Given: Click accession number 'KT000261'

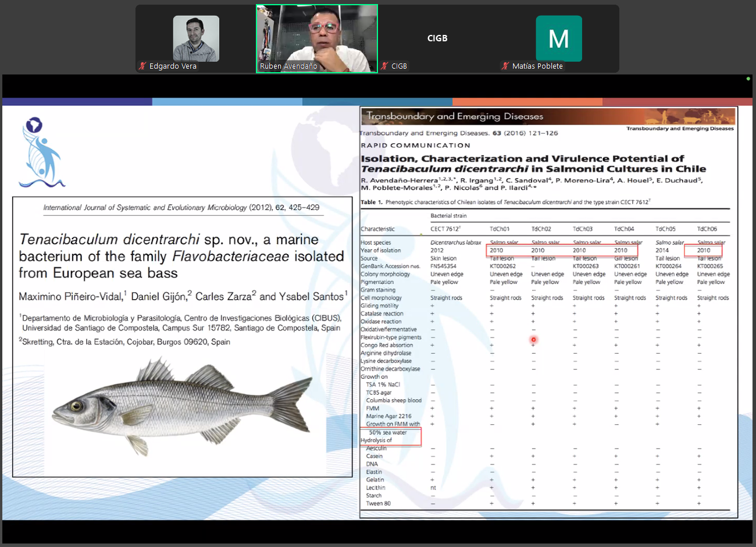Looking at the screenshot, I should 627,267.
